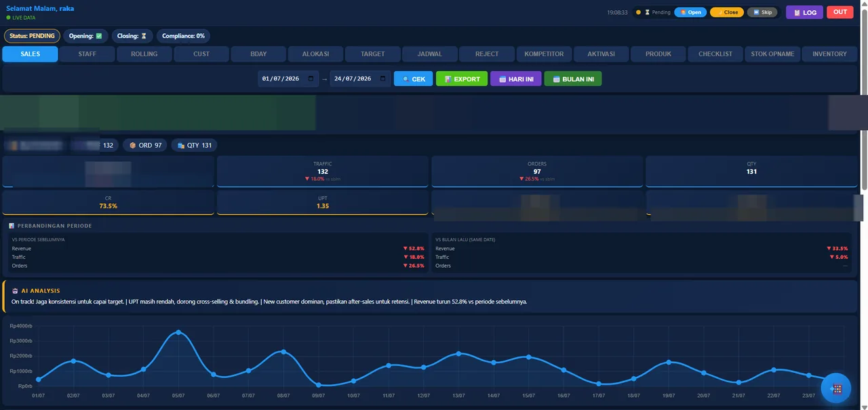Switch to the STAFF tab

coord(87,54)
